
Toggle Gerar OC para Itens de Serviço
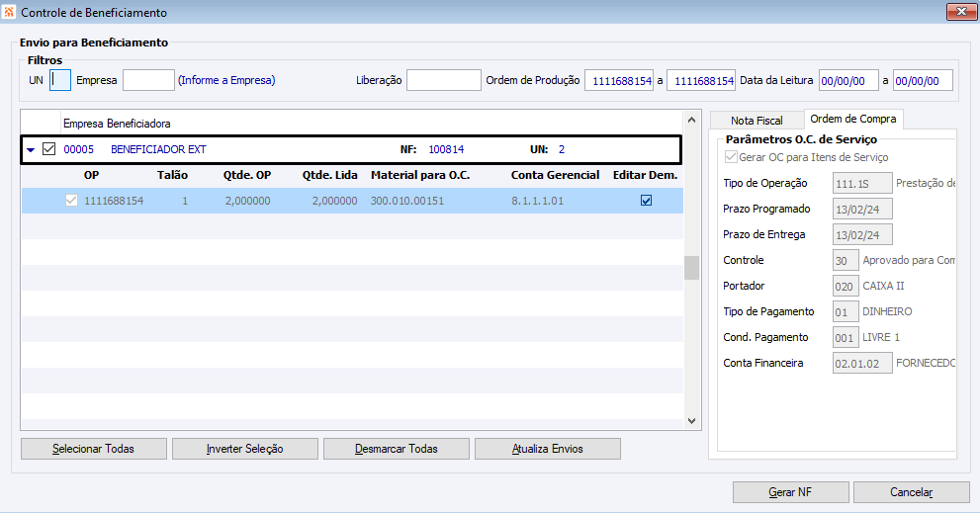[731, 157]
